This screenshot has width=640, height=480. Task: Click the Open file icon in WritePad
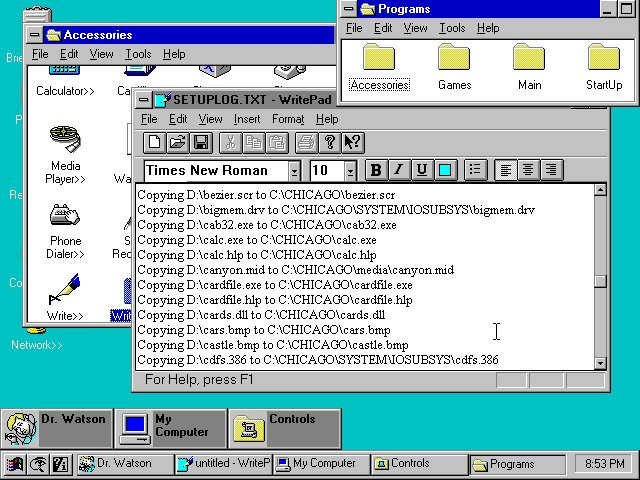pos(178,142)
